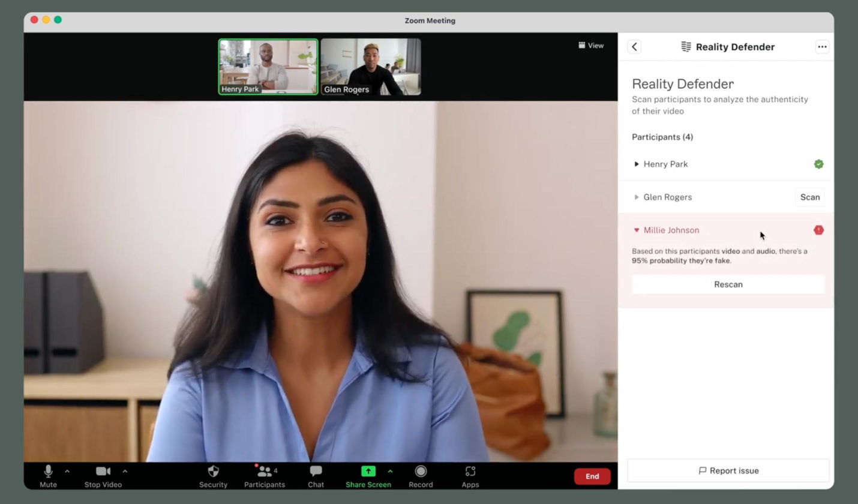Rescan Millie Johnson's video
Viewport: 858px width, 504px height.
(728, 284)
